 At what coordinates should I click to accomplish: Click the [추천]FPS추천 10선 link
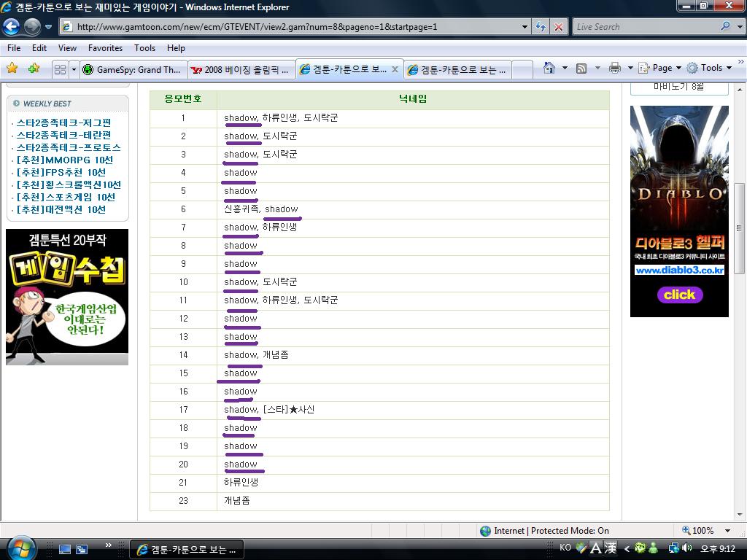61,172
